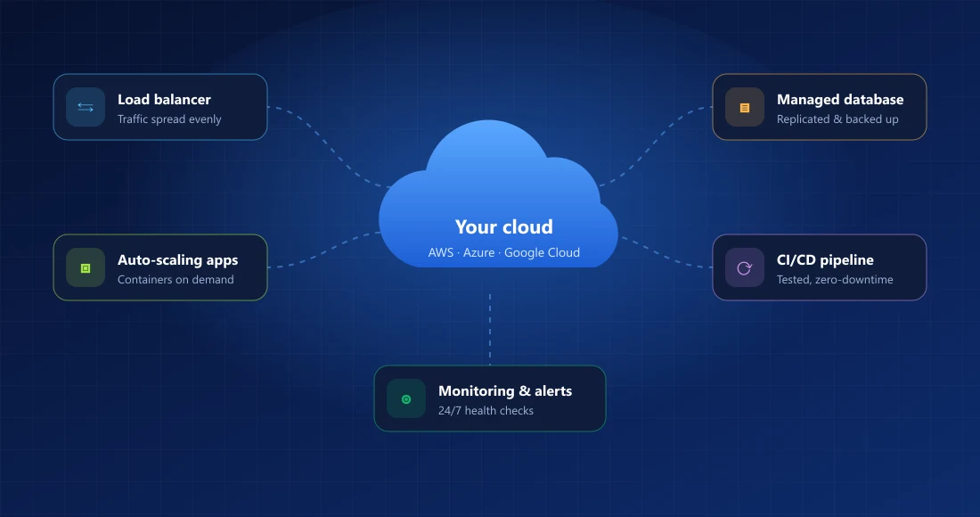Click the "AWS · Azure · Google Cloud" line
This screenshot has width=980, height=517.
click(503, 252)
